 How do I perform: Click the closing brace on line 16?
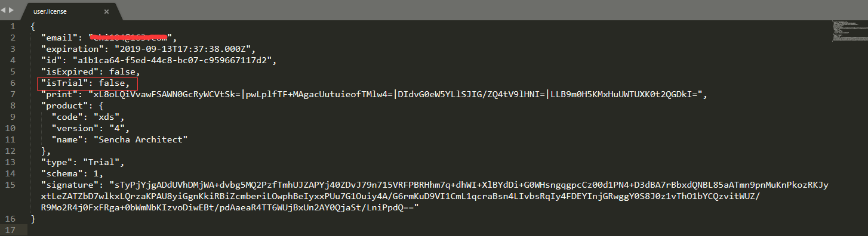(34, 218)
